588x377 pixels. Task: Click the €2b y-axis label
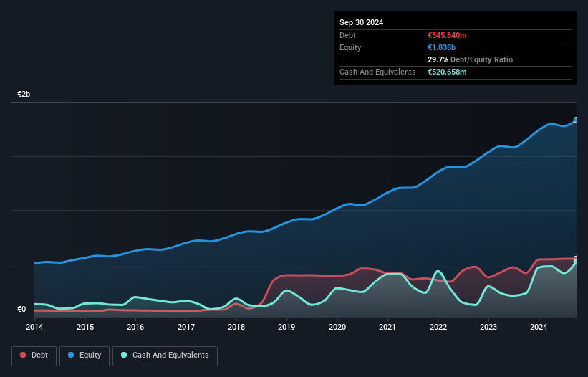[x=24, y=94]
